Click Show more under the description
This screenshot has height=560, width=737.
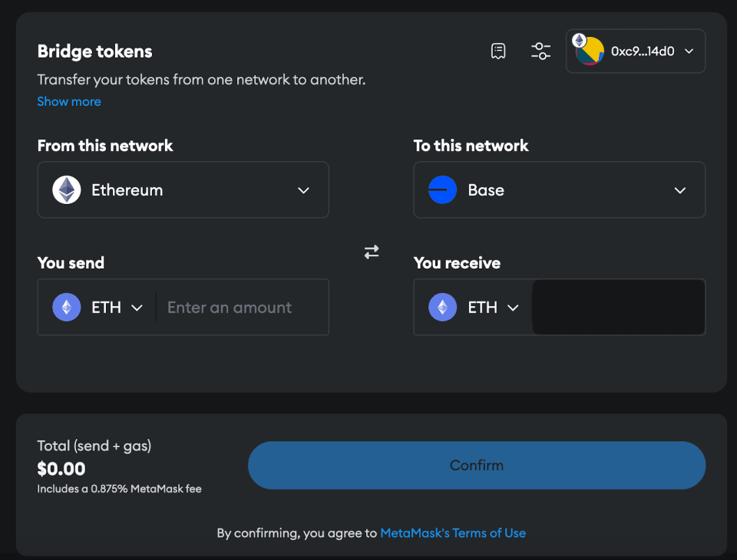coord(69,101)
